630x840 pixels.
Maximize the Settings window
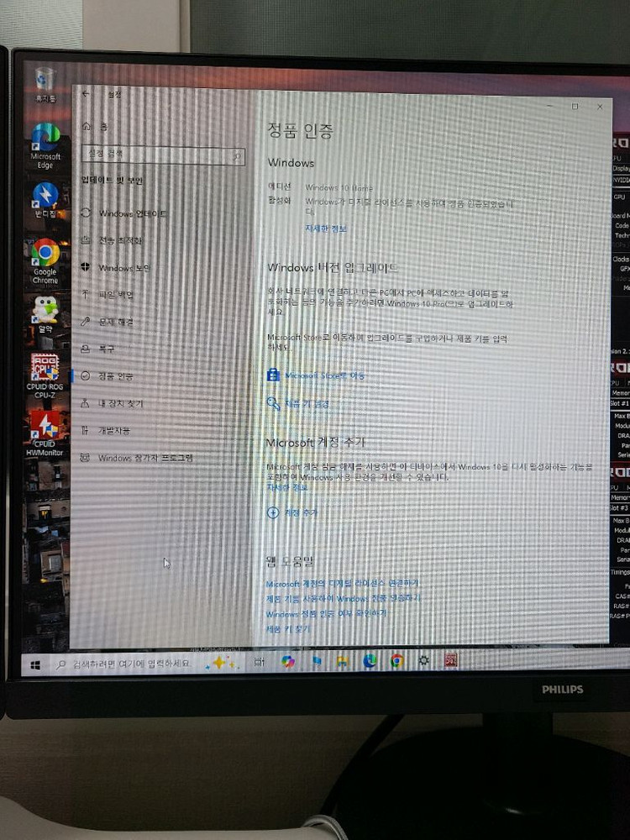tap(575, 107)
